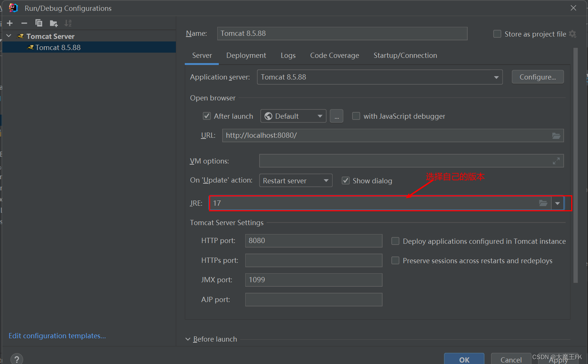The height and width of the screenshot is (364, 588).
Task: Toggle Store as project file checkbox
Action: (497, 34)
